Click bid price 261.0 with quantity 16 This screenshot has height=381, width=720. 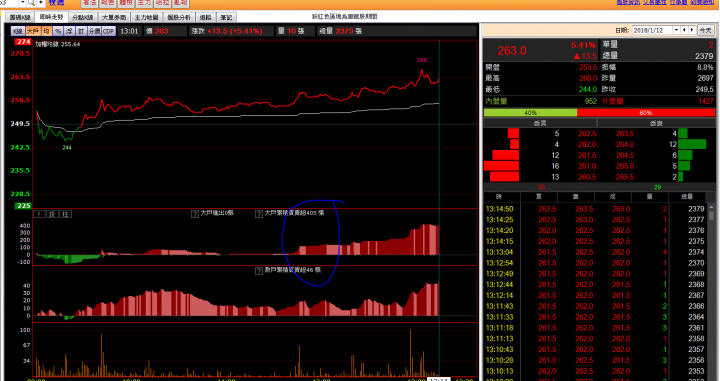pos(587,166)
